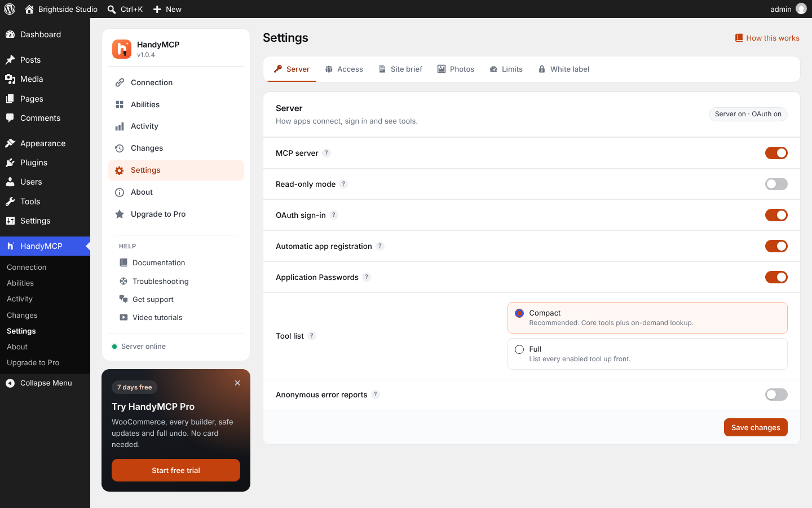The width and height of the screenshot is (812, 508).
Task: Click the Anonymous error reports help question mark
Action: pyautogui.click(x=376, y=395)
